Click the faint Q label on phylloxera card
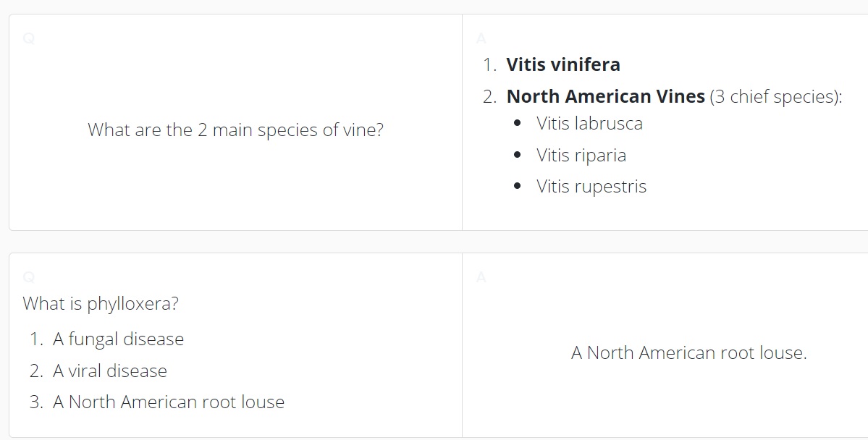Viewport: 868px width, 440px height. tap(29, 277)
